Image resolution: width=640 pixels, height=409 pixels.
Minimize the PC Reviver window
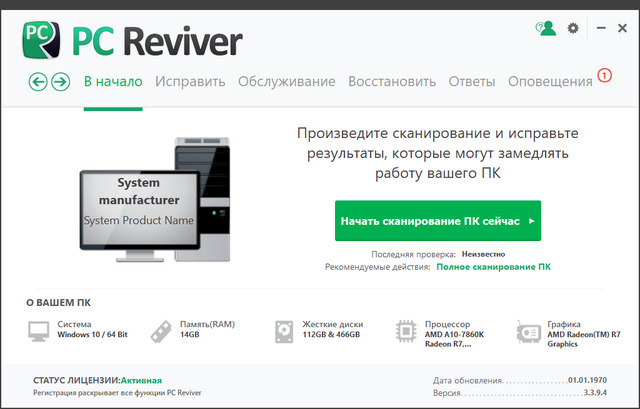601,28
